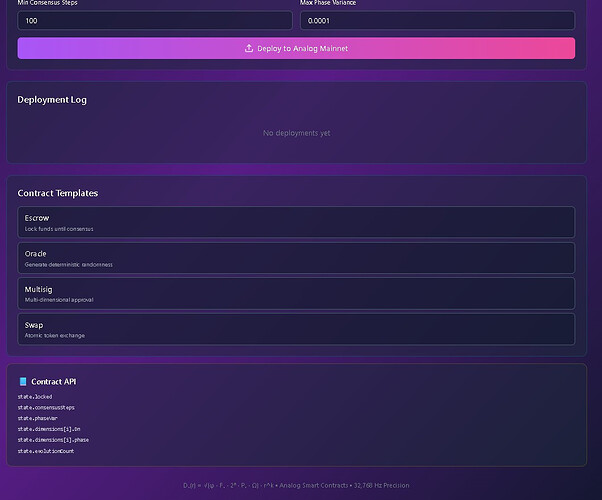Click the state.dimensions[i].phase API line
The image size is (602, 500).
pos(53,440)
